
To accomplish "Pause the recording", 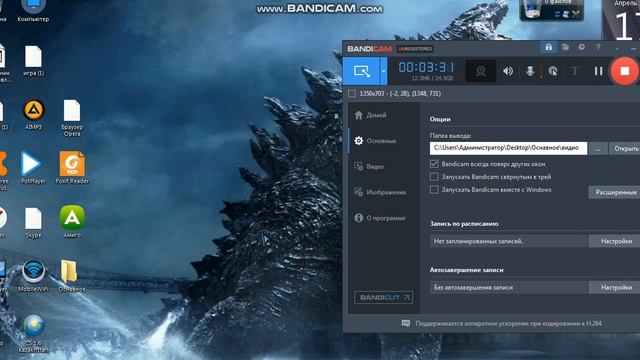I will click(x=598, y=71).
